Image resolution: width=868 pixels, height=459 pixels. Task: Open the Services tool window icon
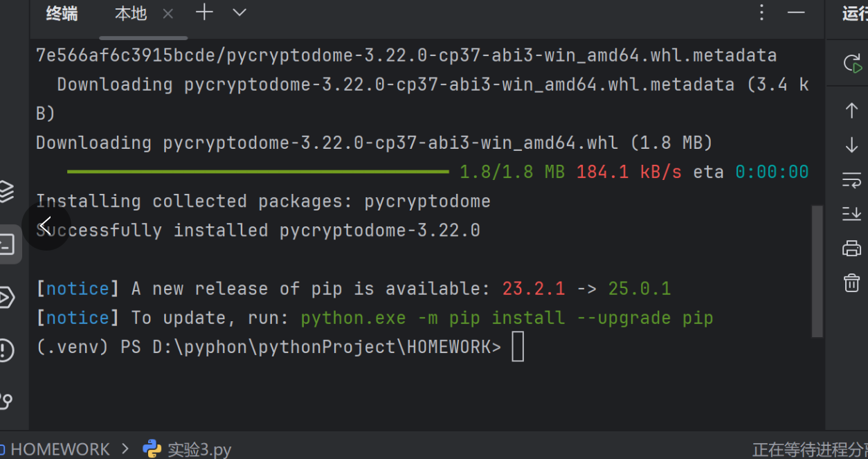pyautogui.click(x=6, y=297)
